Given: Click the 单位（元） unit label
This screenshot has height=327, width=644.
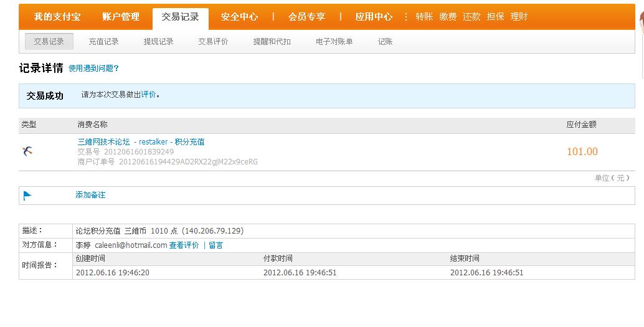Looking at the screenshot, I should tap(612, 178).
